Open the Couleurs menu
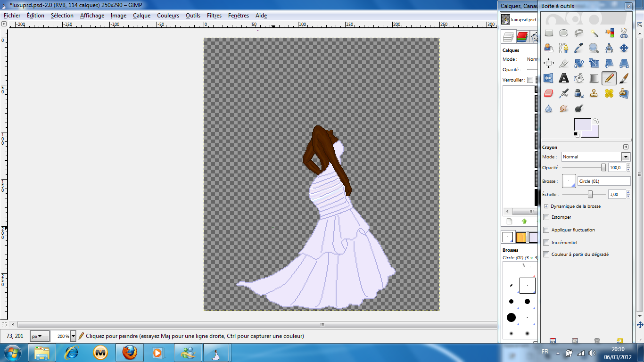Viewport: 644px width, 362px height. coord(168,16)
